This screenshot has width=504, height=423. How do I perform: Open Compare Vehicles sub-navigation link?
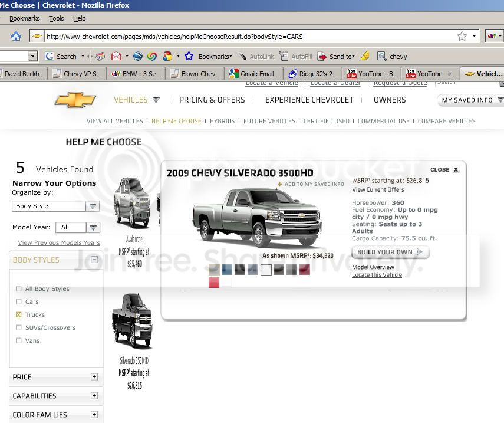click(446, 121)
